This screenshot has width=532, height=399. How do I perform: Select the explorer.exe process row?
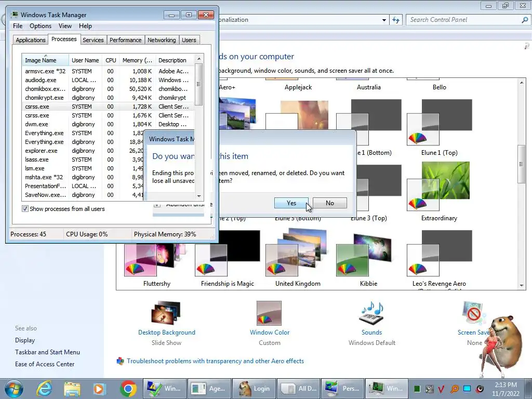coord(108,151)
